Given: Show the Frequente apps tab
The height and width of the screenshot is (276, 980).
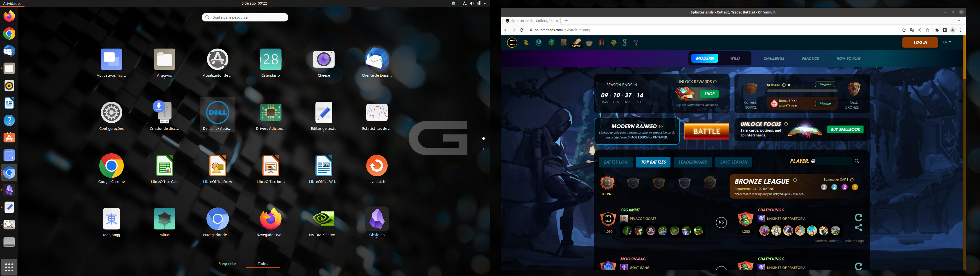Looking at the screenshot, I should (x=227, y=264).
